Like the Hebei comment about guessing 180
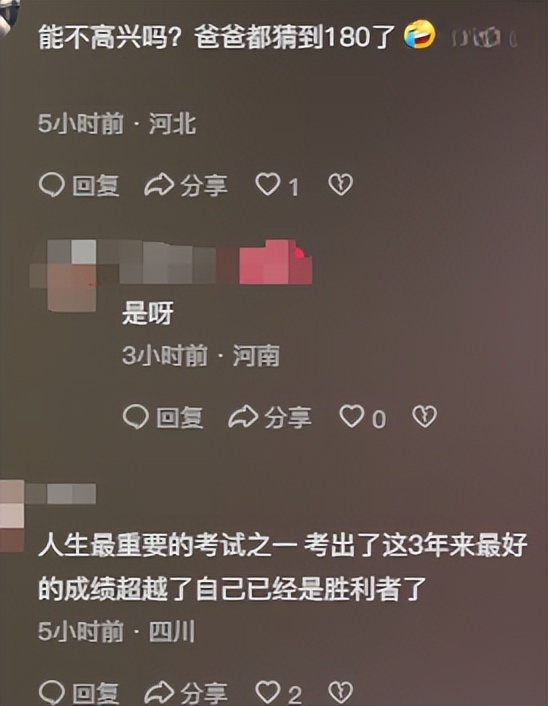This screenshot has height=706, width=548. [x=268, y=185]
